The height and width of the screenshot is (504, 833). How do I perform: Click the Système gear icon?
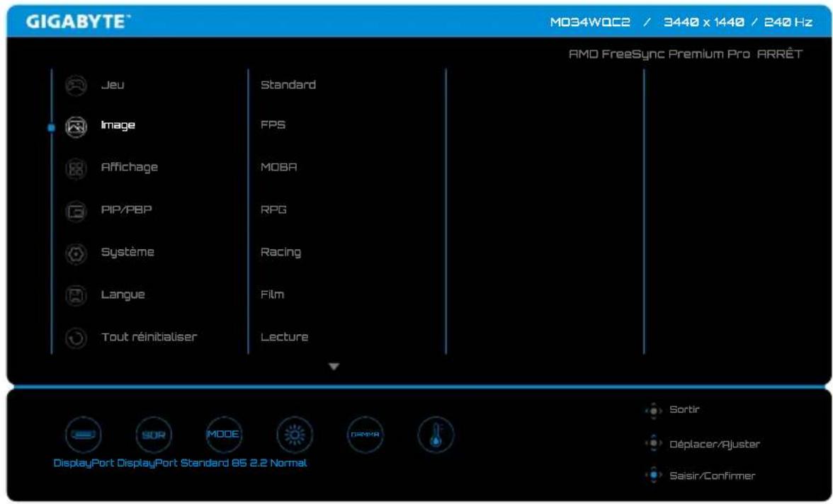pyautogui.click(x=76, y=254)
